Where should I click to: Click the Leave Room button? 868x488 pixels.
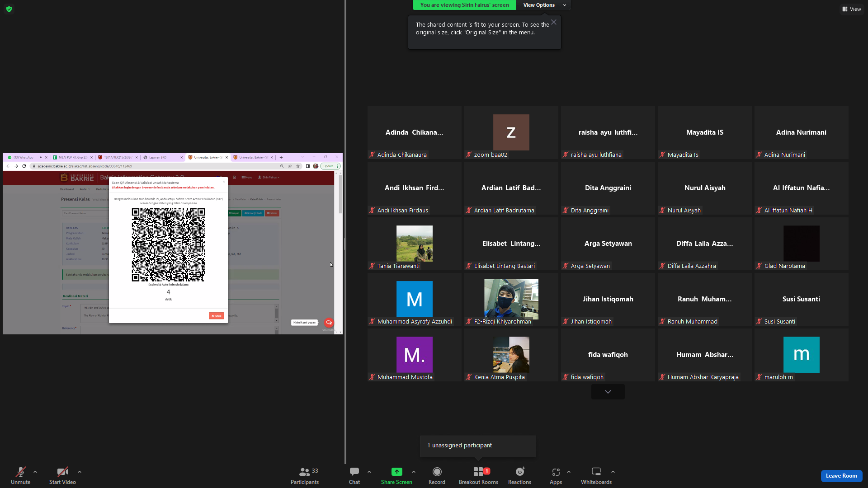[841, 476]
